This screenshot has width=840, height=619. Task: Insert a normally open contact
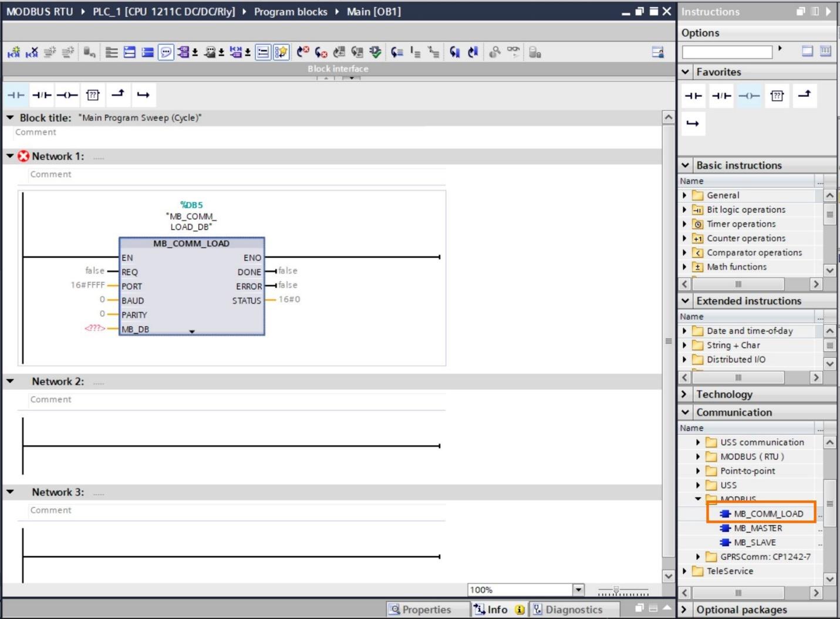(16, 94)
